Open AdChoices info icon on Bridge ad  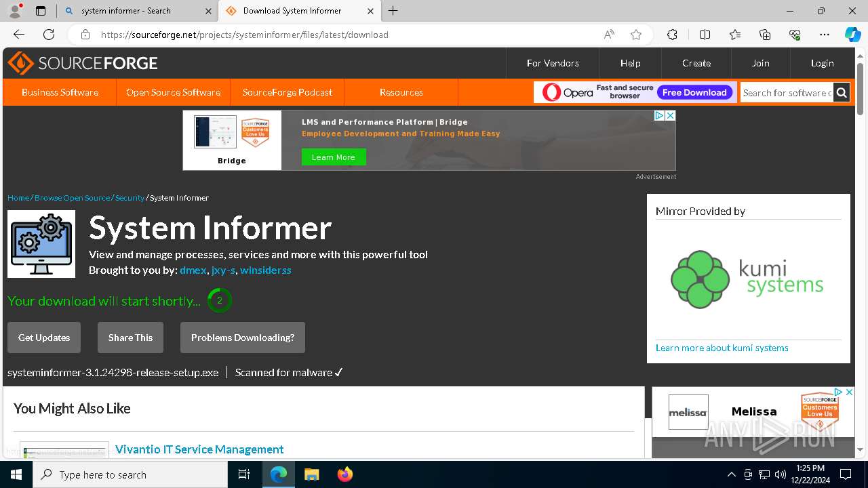coord(659,116)
